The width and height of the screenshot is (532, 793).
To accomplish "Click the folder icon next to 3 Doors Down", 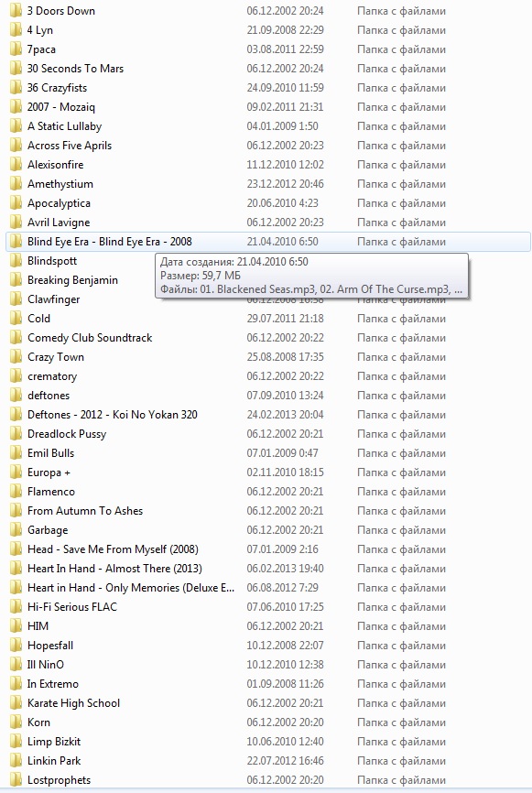I will point(16,11).
